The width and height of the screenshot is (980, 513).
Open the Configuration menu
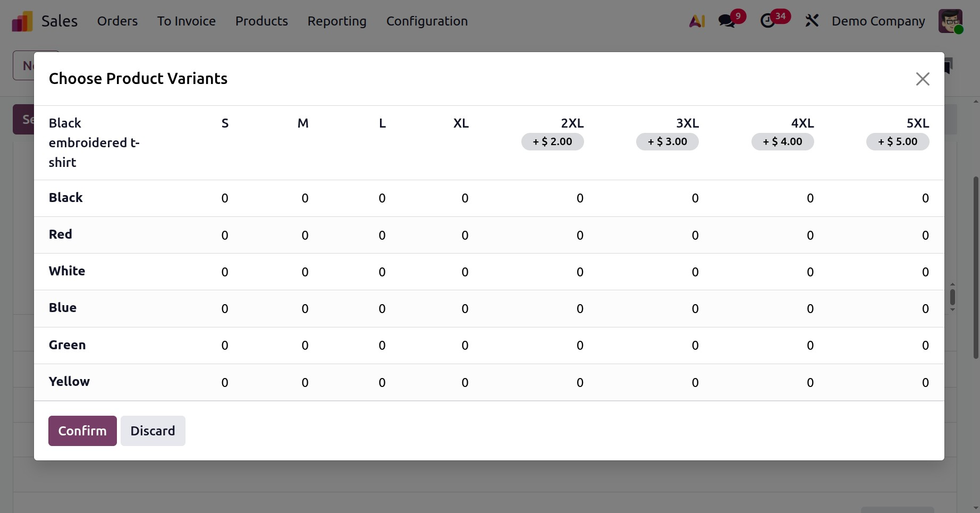427,21
